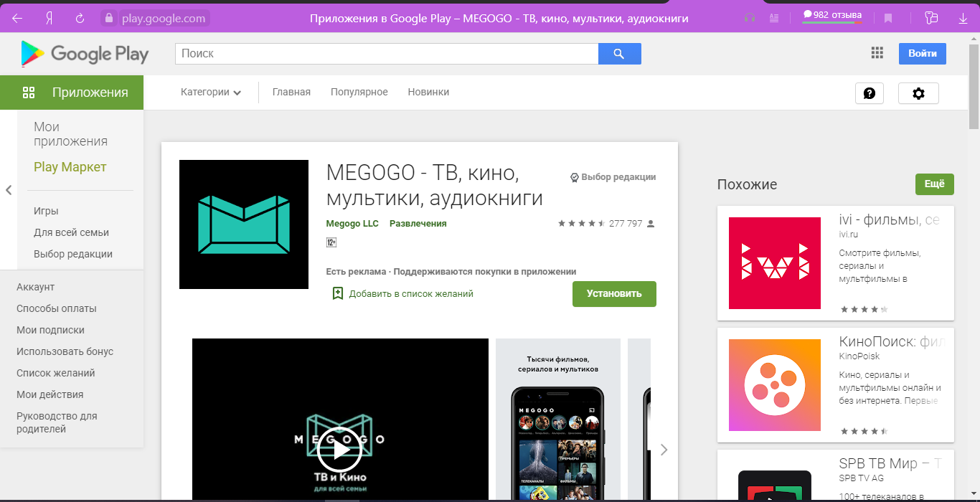Click the 12+ age rating badge
Screen dimensions: 980x502
point(331,242)
